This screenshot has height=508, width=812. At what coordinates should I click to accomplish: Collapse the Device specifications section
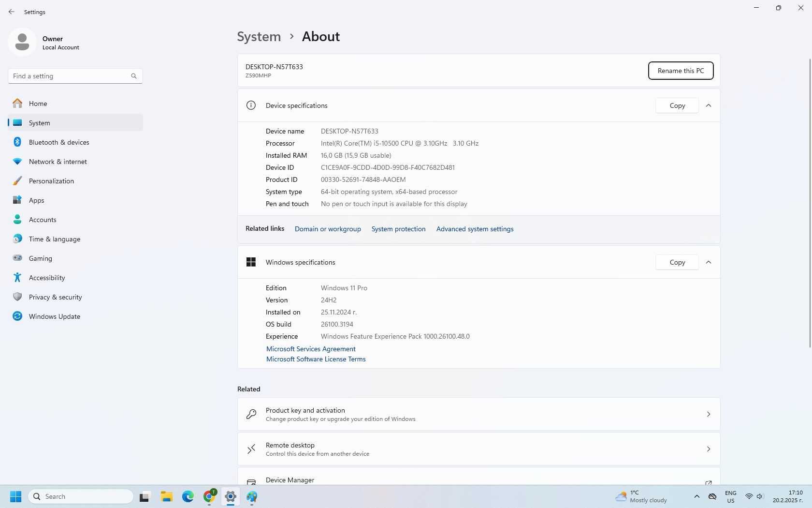pos(709,105)
